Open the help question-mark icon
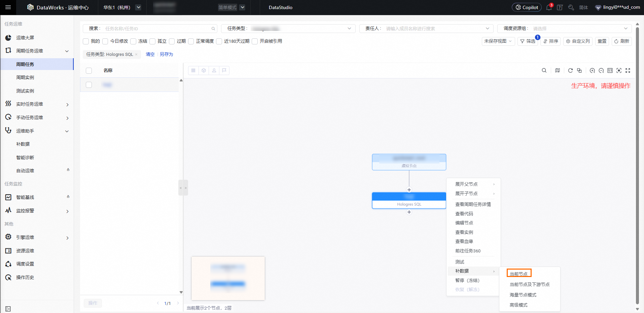The image size is (644, 313). click(560, 7)
